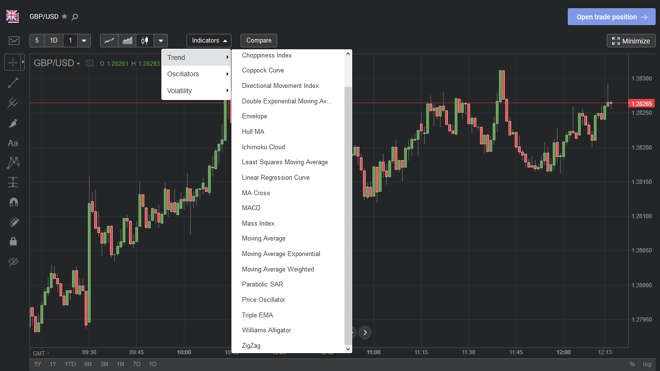This screenshot has width=660, height=371.
Task: Select the pitchfork drawing tool
Action: tap(13, 103)
